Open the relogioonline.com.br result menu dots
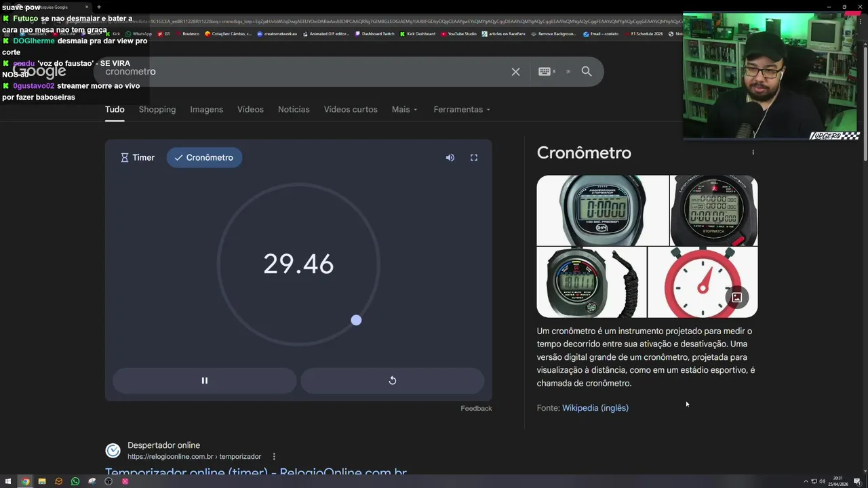Image resolution: width=868 pixels, height=488 pixels. coord(274,457)
